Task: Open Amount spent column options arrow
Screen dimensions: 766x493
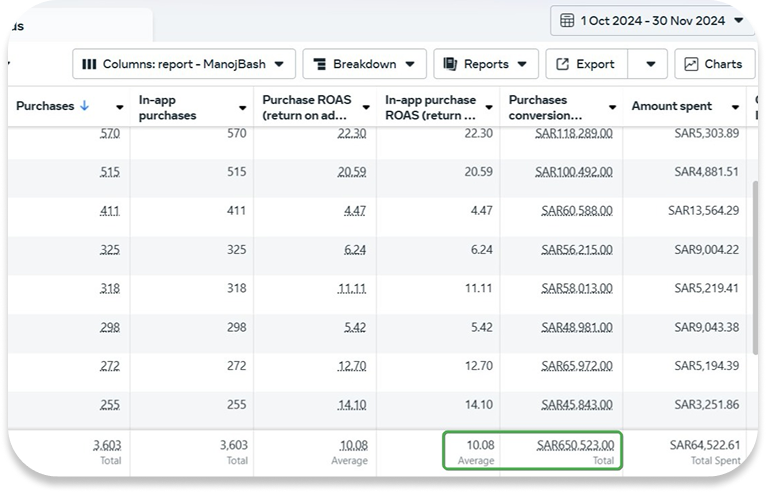Action: pyautogui.click(x=735, y=108)
